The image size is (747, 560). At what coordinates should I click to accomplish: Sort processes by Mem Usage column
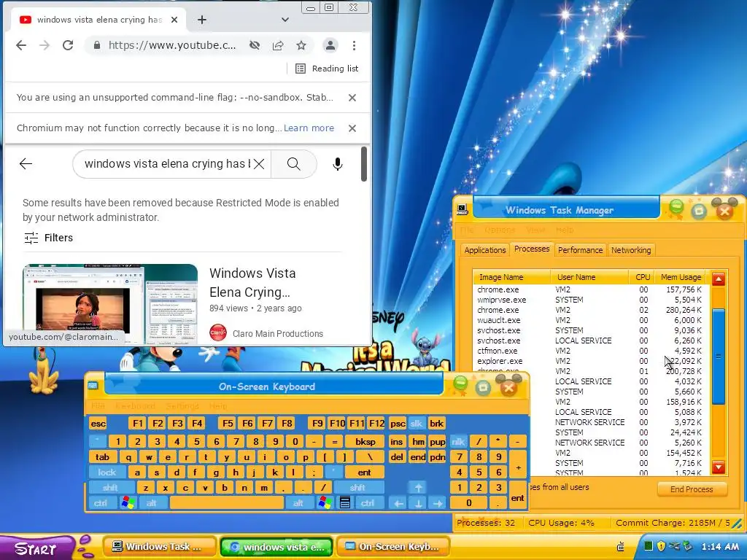pyautogui.click(x=681, y=277)
